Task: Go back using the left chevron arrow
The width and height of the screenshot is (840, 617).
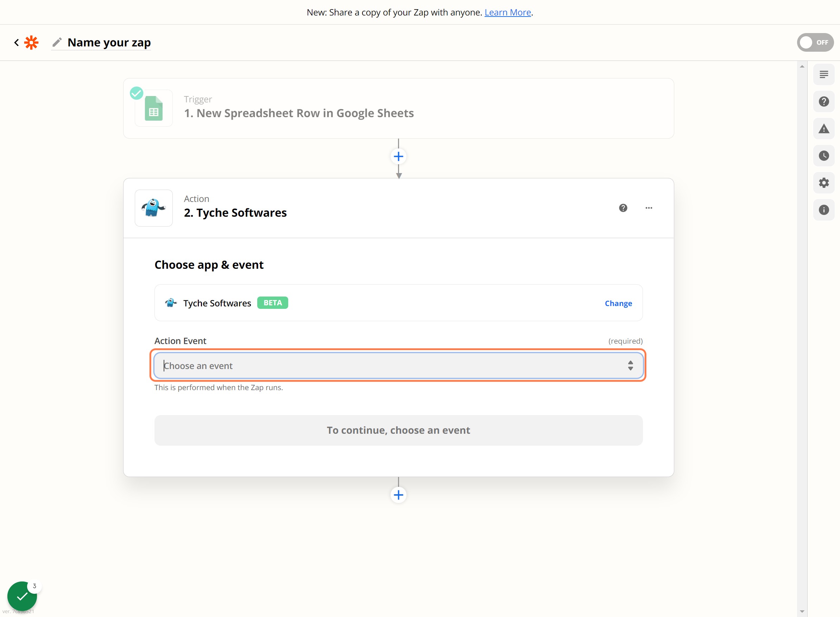Action: [17, 43]
